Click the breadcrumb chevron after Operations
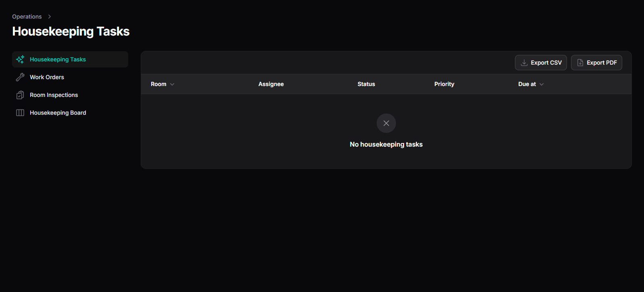This screenshot has height=292, width=644. (x=50, y=17)
